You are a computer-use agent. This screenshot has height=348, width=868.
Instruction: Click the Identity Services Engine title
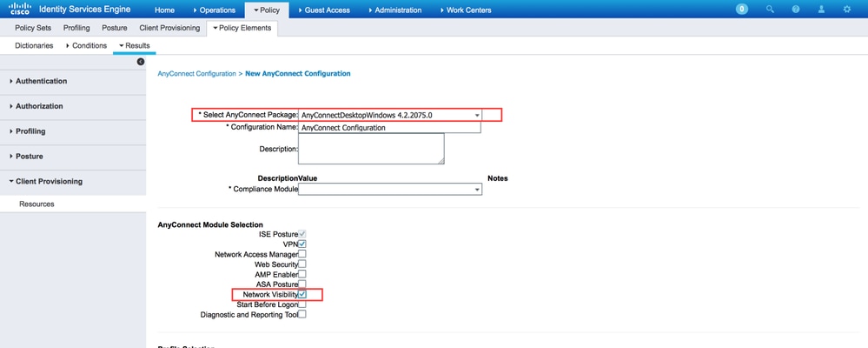84,10
